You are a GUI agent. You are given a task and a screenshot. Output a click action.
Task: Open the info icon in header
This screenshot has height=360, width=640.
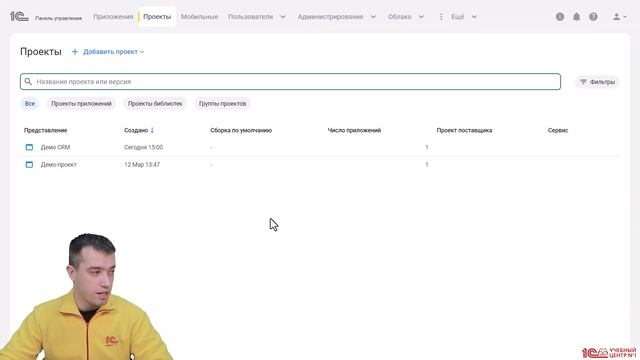(x=560, y=17)
